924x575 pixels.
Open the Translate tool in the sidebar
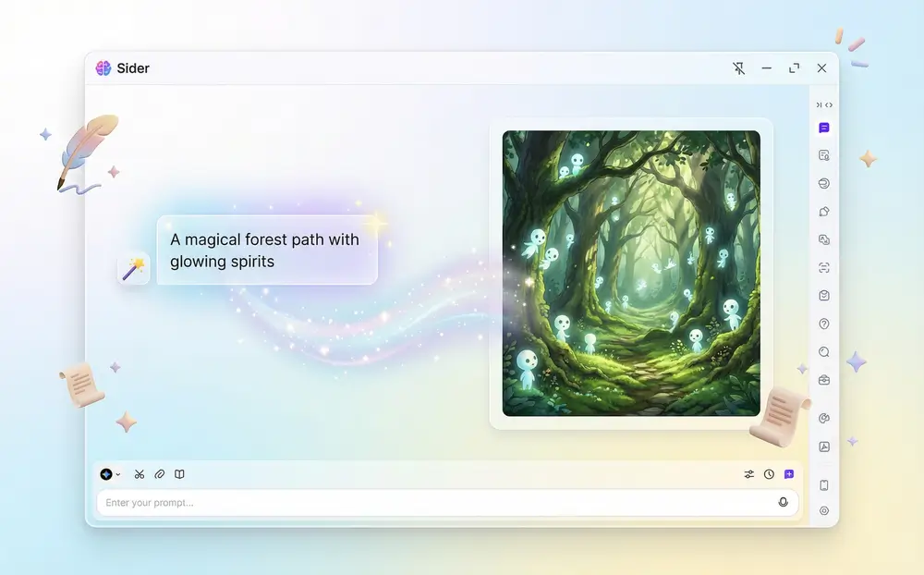click(x=824, y=239)
